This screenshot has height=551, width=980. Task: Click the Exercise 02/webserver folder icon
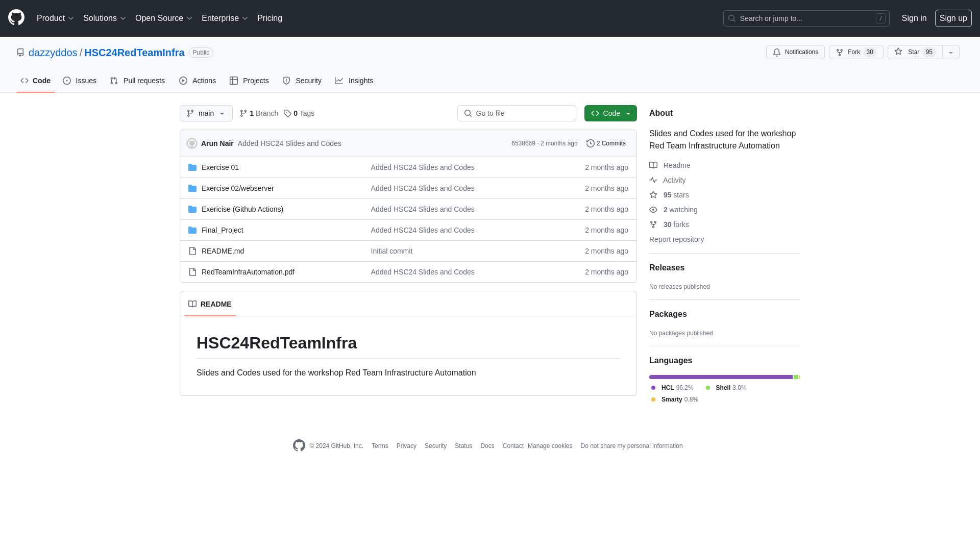[192, 188]
